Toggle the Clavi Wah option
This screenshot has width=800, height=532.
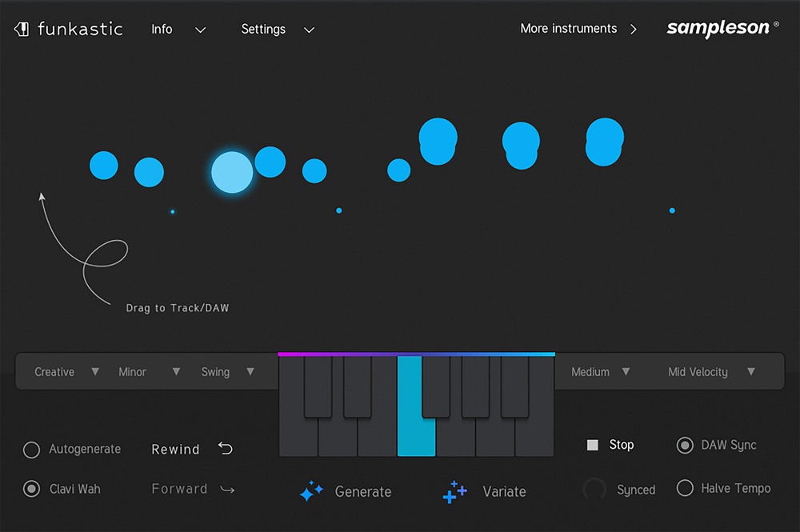click(x=32, y=489)
